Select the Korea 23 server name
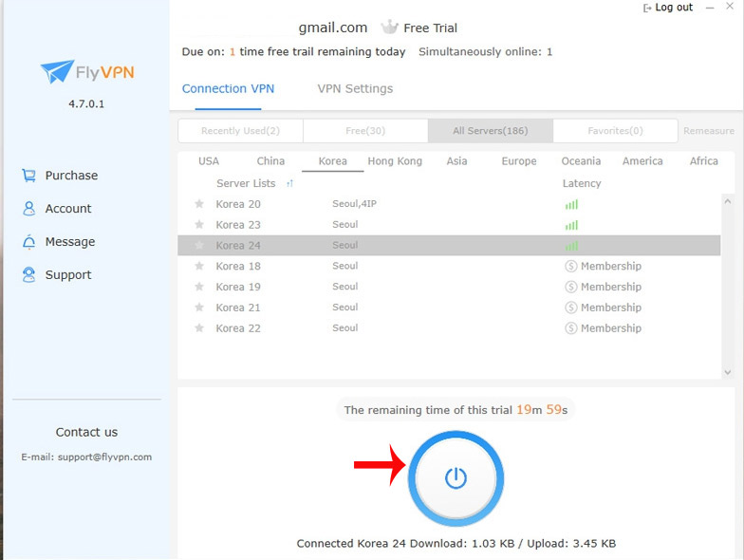The width and height of the screenshot is (744, 560). [x=238, y=225]
